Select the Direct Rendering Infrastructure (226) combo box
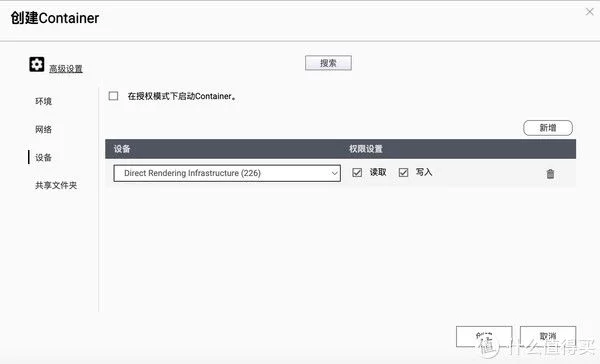Image resolution: width=600 pixels, height=364 pixels. tap(227, 173)
